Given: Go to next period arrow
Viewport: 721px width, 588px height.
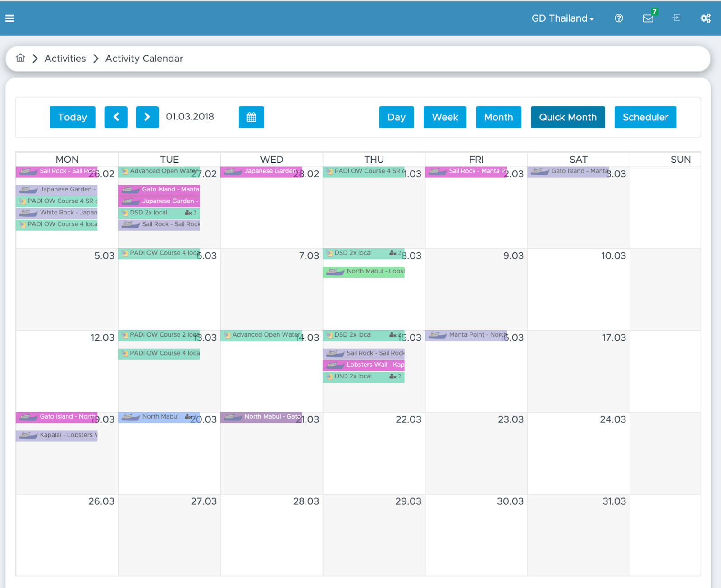Looking at the screenshot, I should click(147, 117).
